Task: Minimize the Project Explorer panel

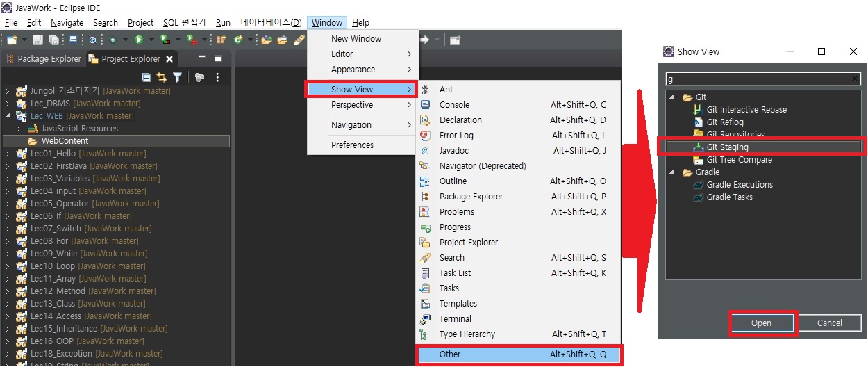Action: pos(202,58)
